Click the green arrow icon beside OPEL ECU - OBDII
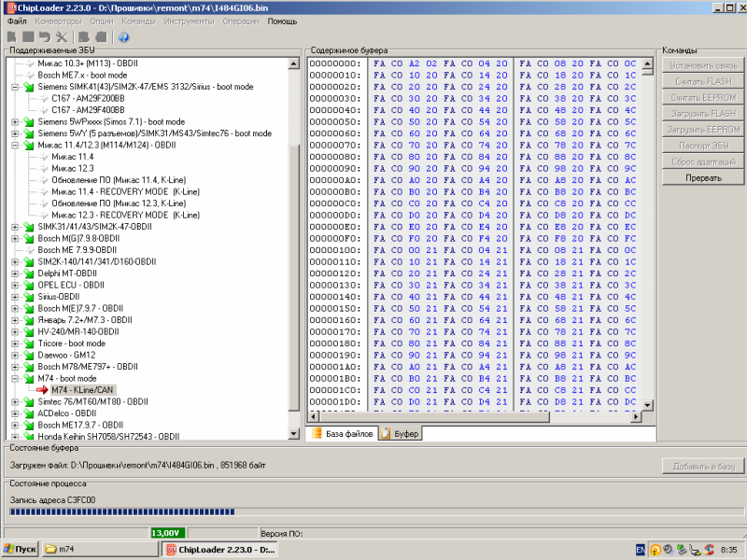 pyautogui.click(x=28, y=285)
